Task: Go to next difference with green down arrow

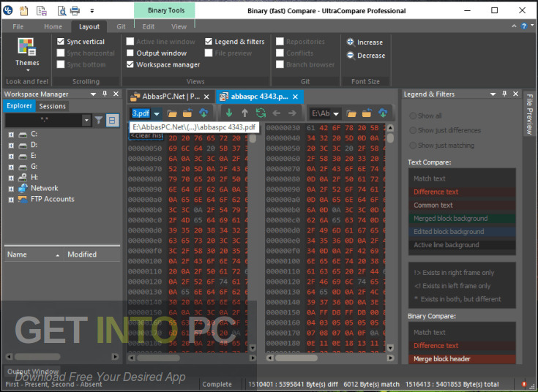Action: click(x=229, y=113)
